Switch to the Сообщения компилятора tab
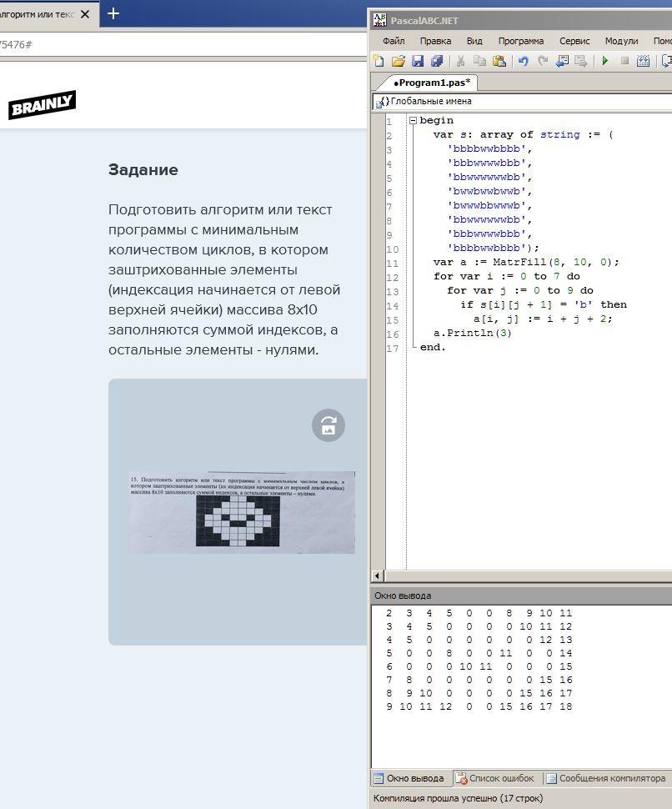Viewport: 672px width, 809px height. 606,778
